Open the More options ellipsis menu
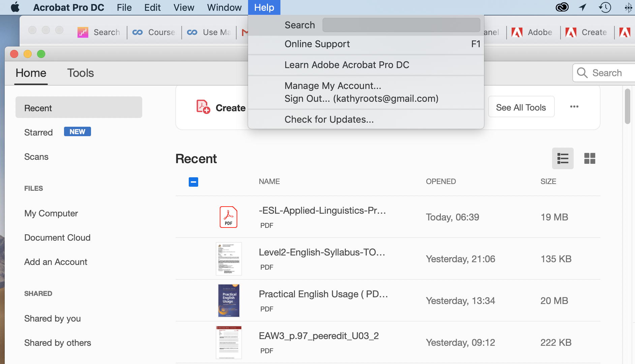Image resolution: width=635 pixels, height=364 pixels. (x=574, y=107)
